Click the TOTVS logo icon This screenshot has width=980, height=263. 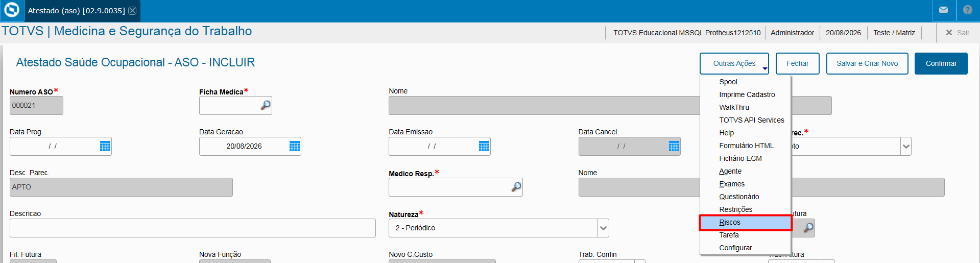point(11,10)
